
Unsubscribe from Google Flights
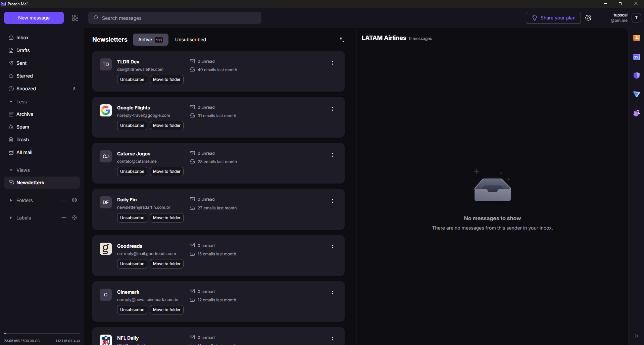click(132, 126)
